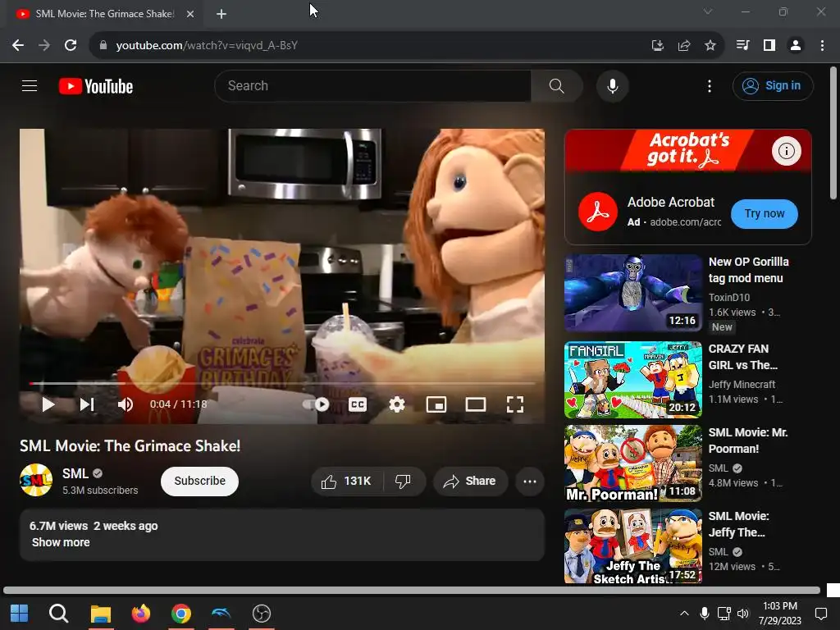Reload the page
Viewport: 840px width, 630px height.
tap(71, 46)
